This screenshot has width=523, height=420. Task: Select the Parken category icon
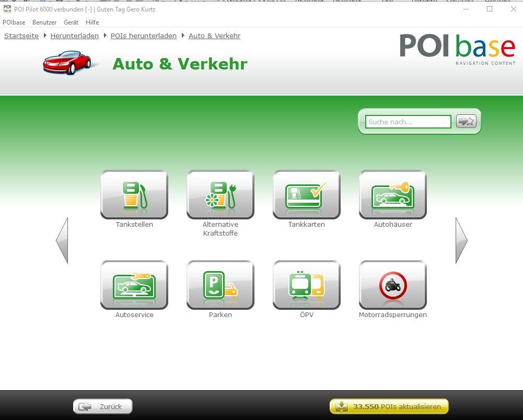(x=220, y=285)
